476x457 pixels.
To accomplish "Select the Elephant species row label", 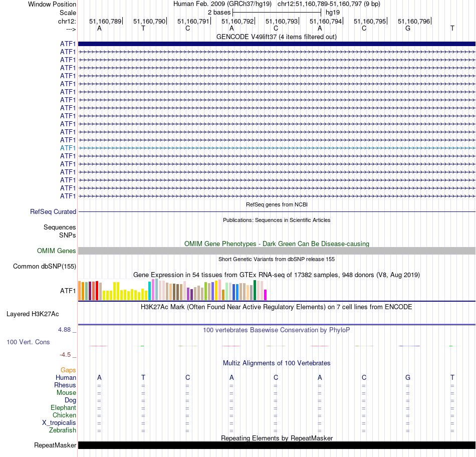I will click(x=63, y=407).
